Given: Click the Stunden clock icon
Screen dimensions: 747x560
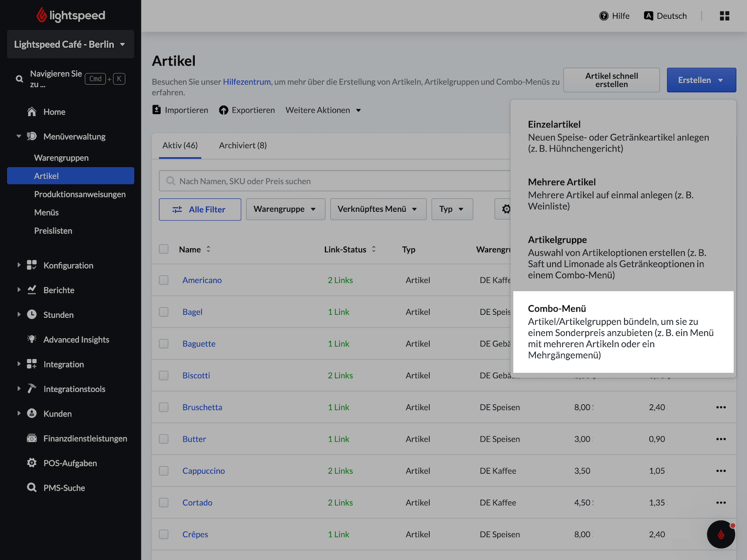Looking at the screenshot, I should coord(32,315).
